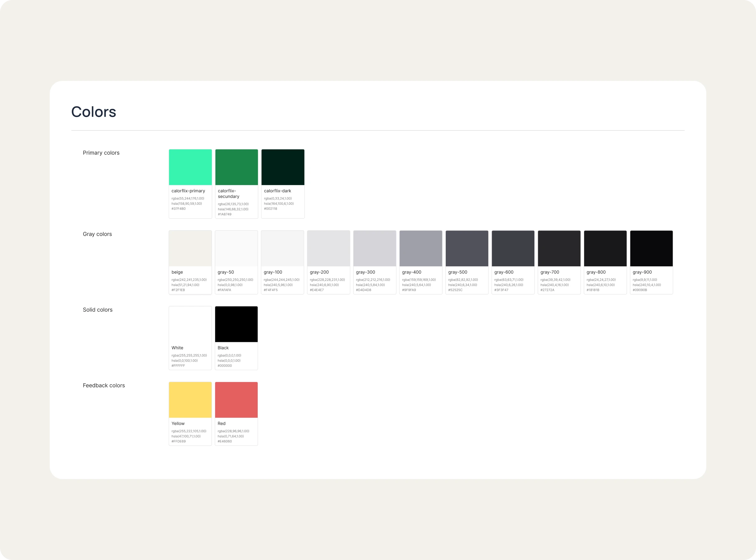
Task: Click the Colors page heading
Action: pos(94,112)
